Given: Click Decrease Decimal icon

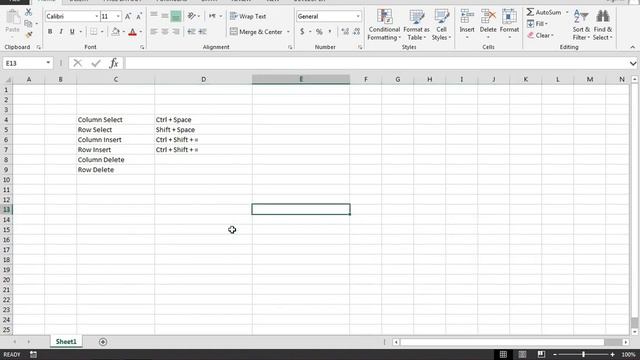Looking at the screenshot, I should point(356,31).
